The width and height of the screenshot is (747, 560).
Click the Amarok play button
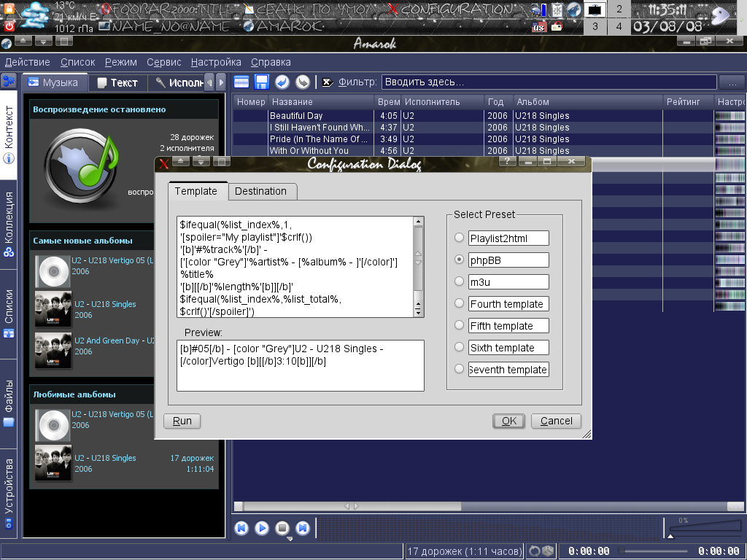[x=262, y=528]
